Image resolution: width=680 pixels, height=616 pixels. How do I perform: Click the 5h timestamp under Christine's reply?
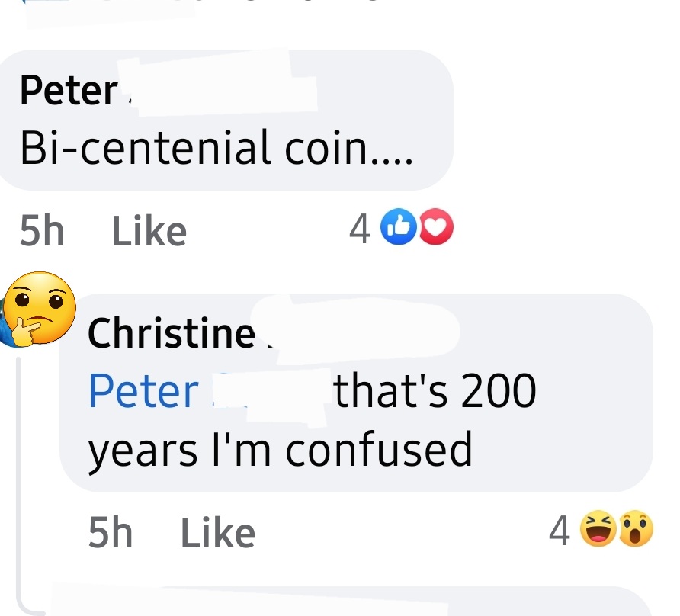pyautogui.click(x=110, y=532)
